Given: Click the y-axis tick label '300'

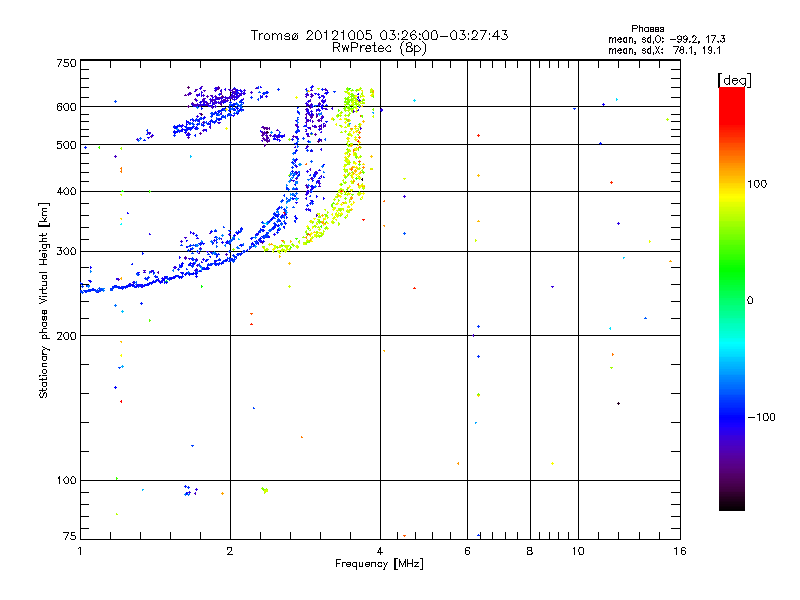Looking at the screenshot, I should click(x=67, y=252).
